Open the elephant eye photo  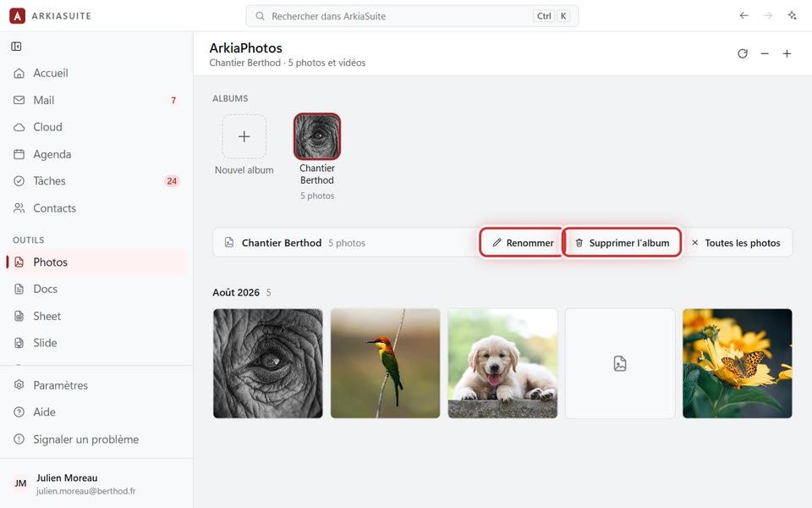(268, 363)
